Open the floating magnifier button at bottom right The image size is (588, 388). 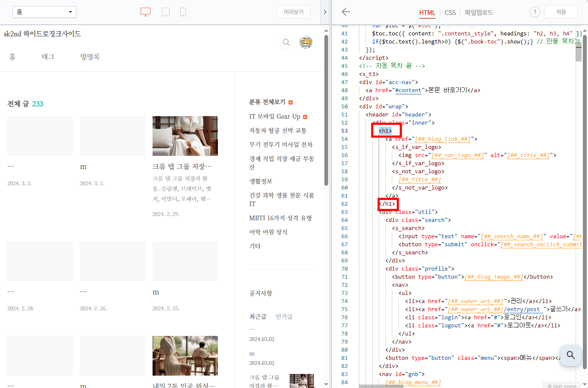tap(571, 355)
